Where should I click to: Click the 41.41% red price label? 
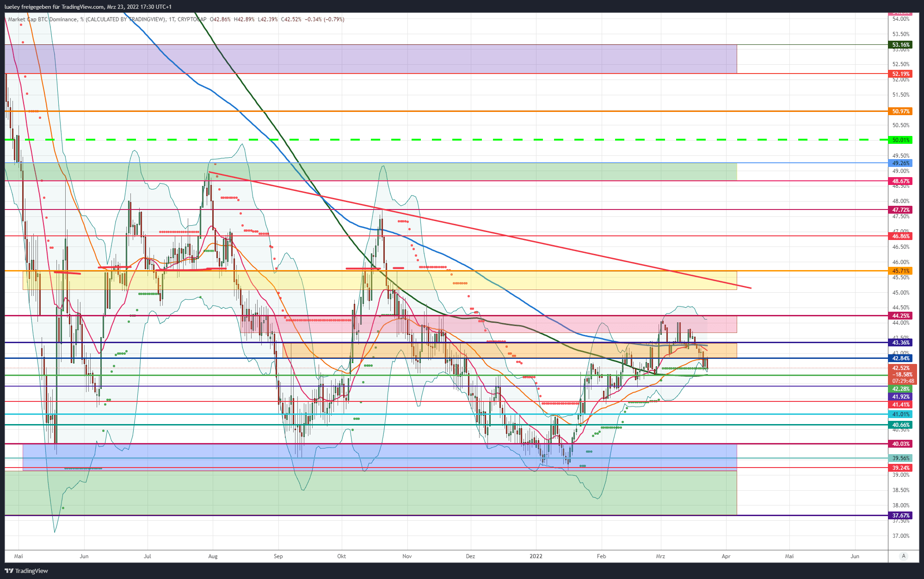click(x=900, y=405)
